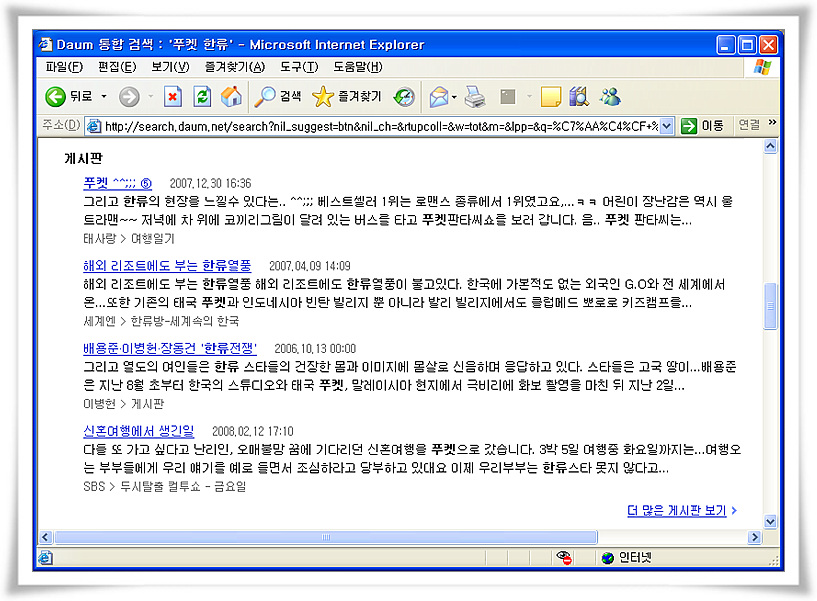Click the Back (뒤로) arrow button
The image size is (817, 601).
click(68, 96)
